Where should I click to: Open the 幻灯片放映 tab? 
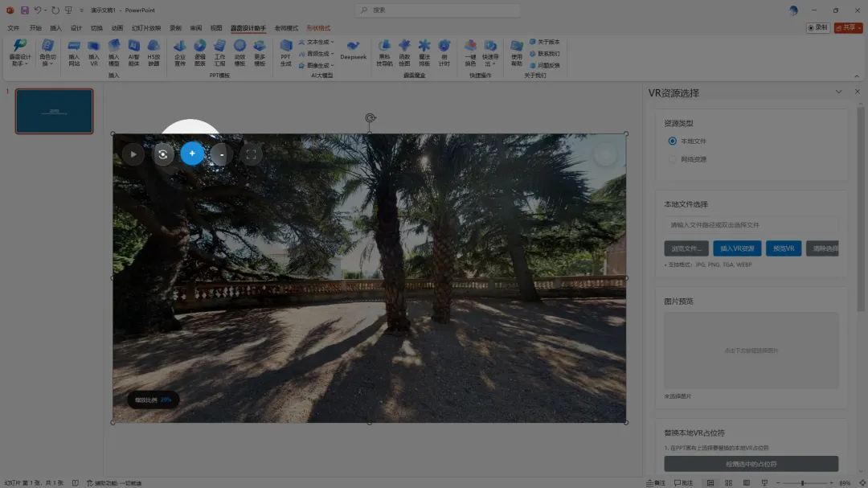click(x=146, y=28)
